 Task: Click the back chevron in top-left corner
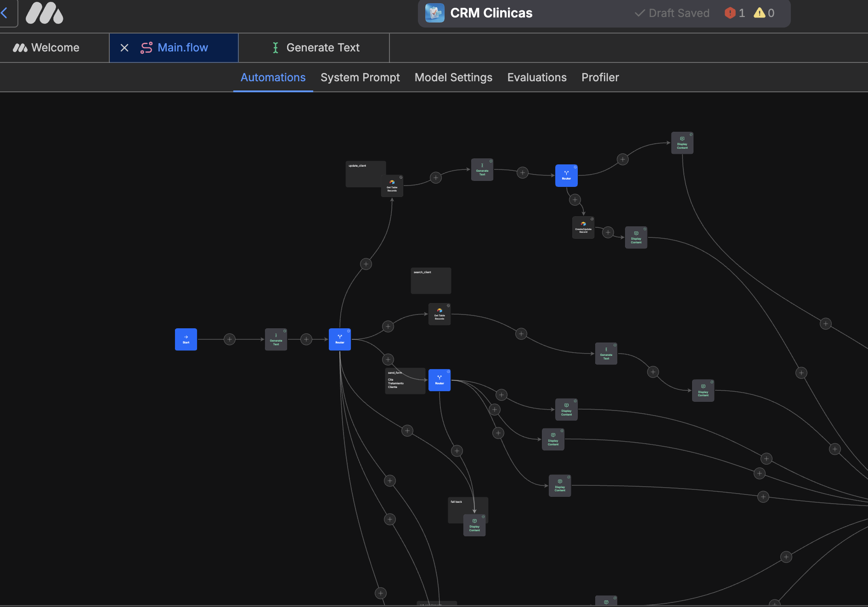click(x=5, y=13)
